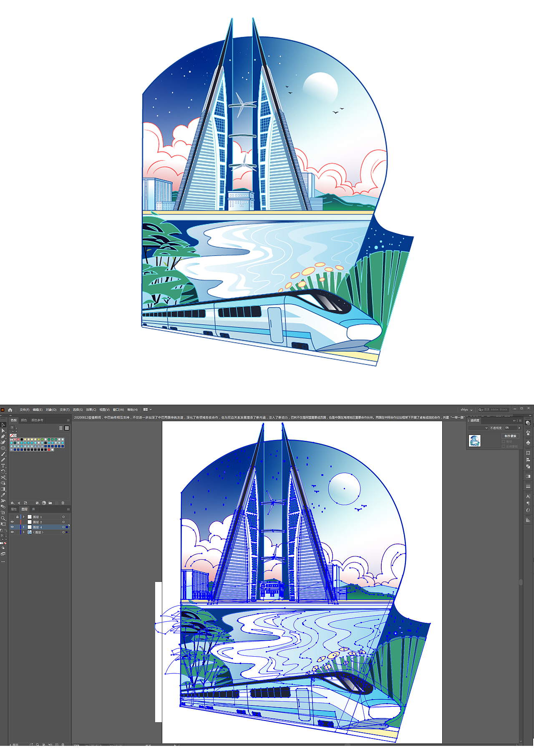Open Swatch Libraries menu icon
The height and width of the screenshot is (756, 534).
pos(13,503)
